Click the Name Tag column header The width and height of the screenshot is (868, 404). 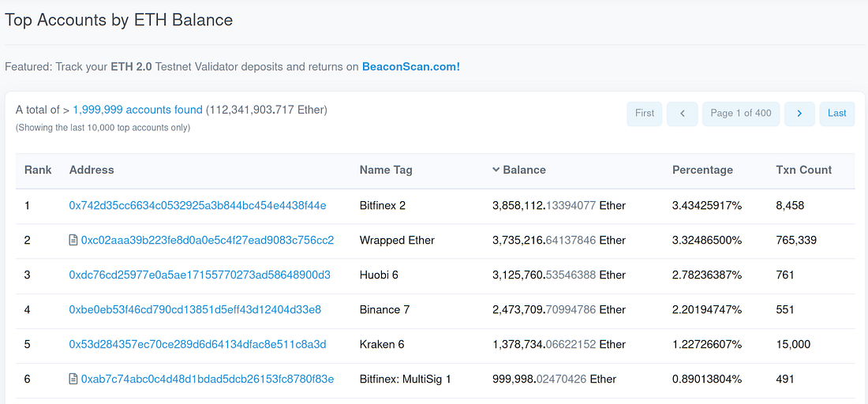(386, 170)
